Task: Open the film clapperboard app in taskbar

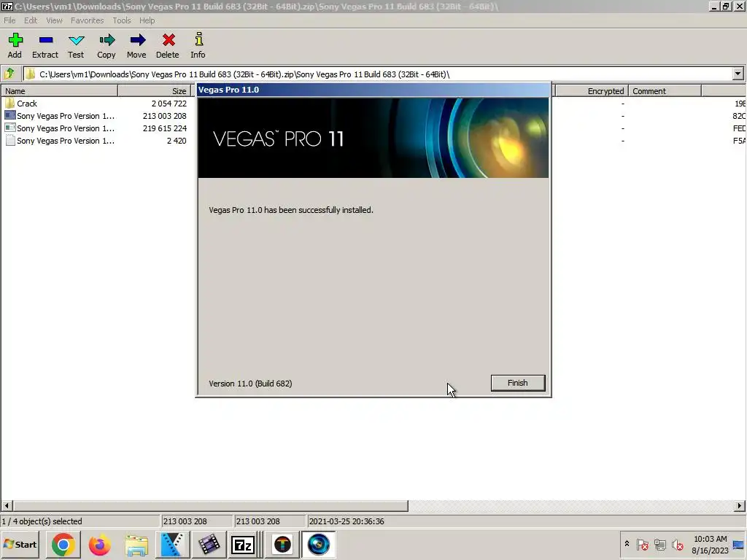Action: tap(172, 545)
